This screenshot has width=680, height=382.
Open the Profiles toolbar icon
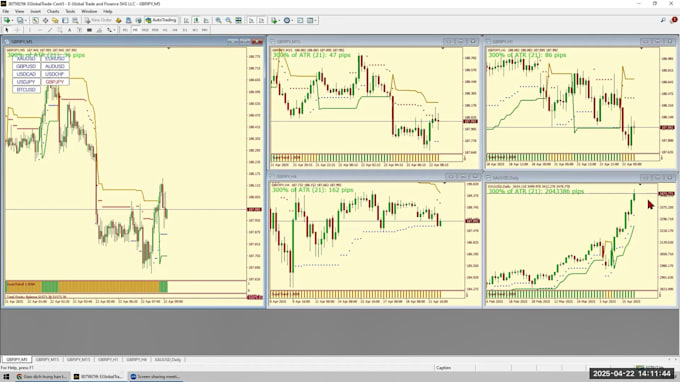[x=20, y=20]
